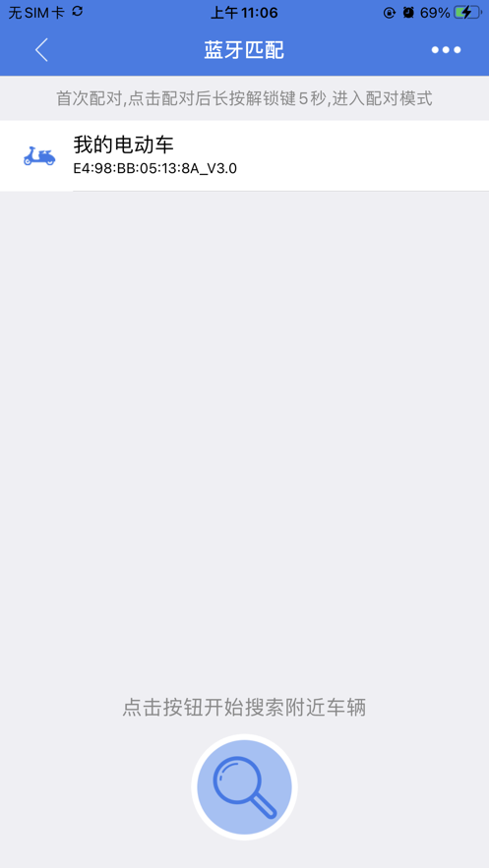Screen dimensions: 489x868
Task: Click the E4:98:BB:05:13:8A_V3.0 address text
Action: (155, 168)
